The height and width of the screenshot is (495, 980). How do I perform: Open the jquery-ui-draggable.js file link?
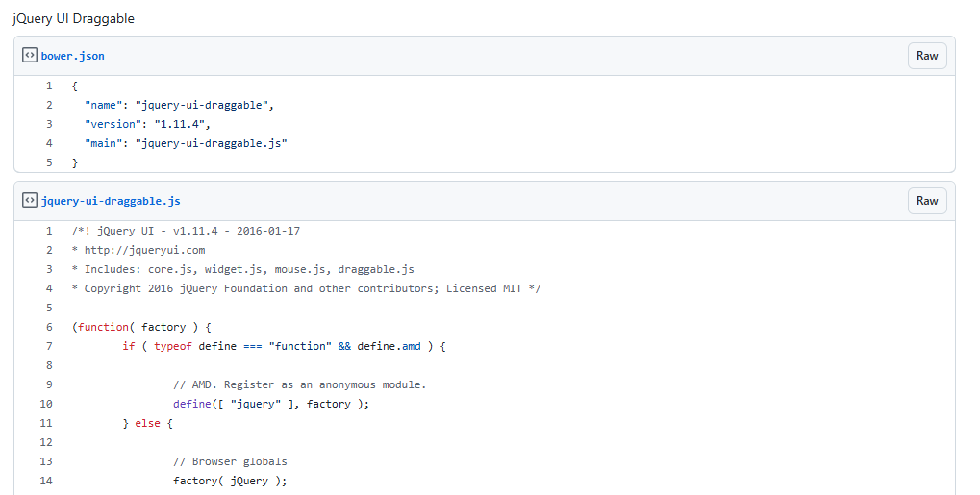click(111, 201)
